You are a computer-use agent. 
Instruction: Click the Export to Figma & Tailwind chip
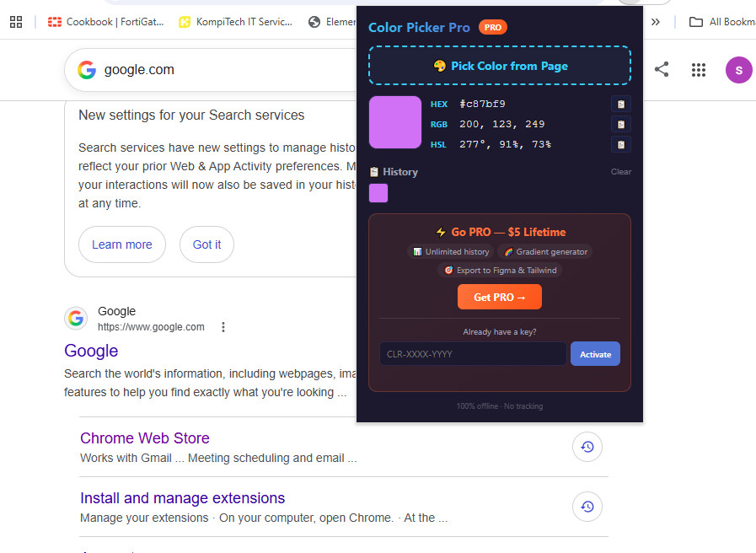[x=500, y=271]
